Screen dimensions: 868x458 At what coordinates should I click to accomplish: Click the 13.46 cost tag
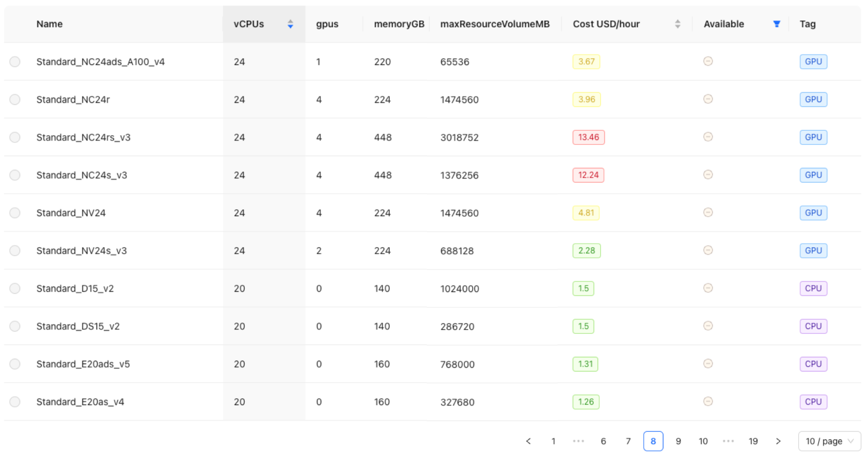tap(588, 137)
